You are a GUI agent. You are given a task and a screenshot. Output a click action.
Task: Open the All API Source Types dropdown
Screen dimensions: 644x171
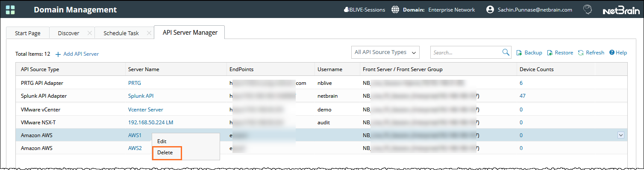[385, 52]
